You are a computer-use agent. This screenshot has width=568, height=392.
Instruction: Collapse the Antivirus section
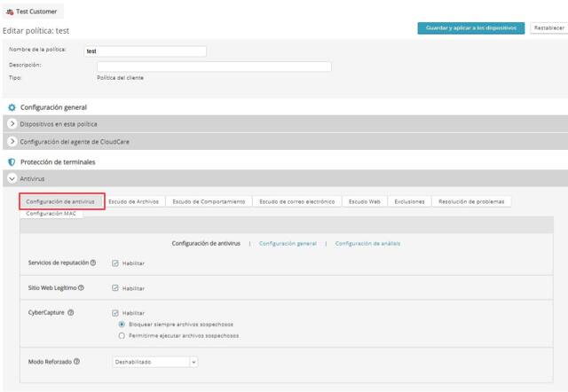(12, 179)
